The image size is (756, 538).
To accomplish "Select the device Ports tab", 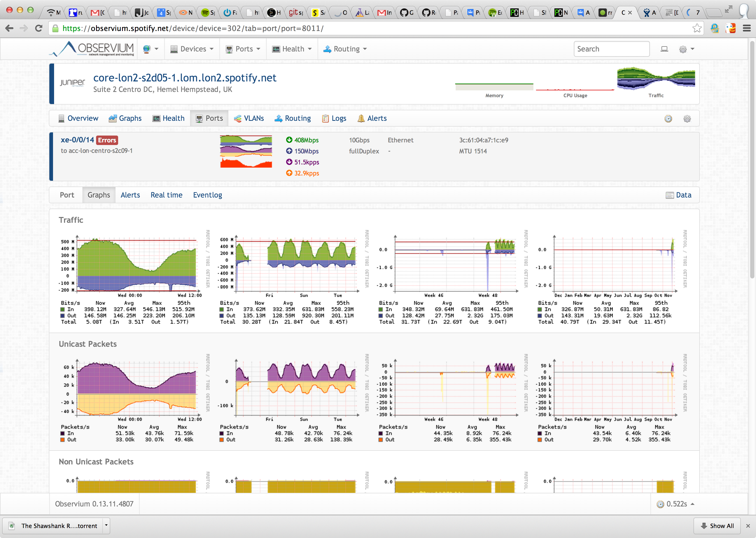I will (209, 118).
